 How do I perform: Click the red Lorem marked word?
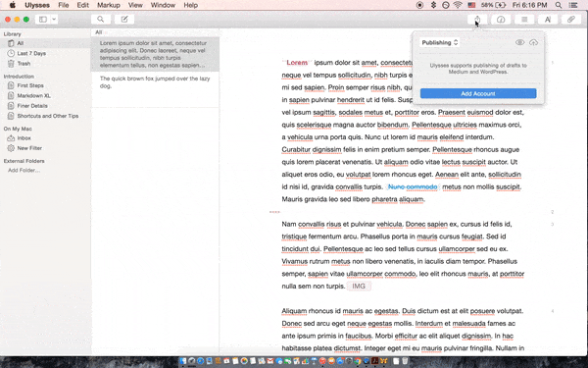[297, 63]
